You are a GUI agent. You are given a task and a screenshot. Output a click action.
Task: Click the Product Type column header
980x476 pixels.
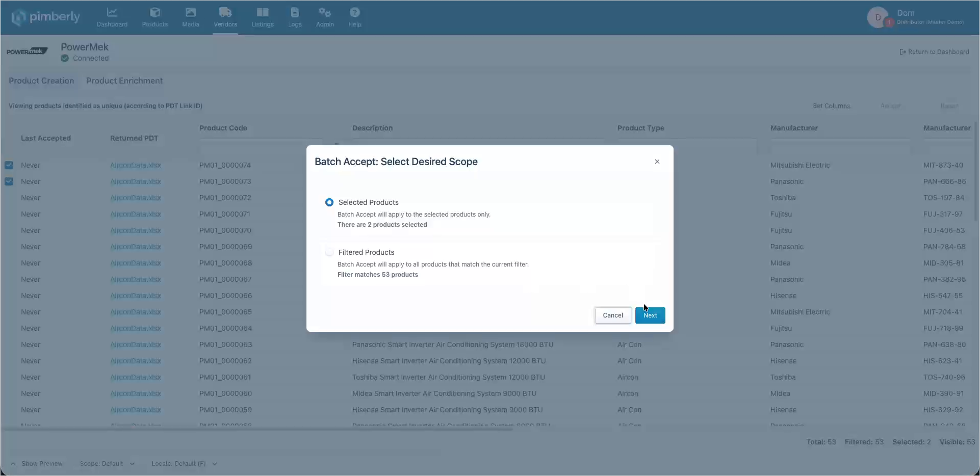[x=641, y=128]
